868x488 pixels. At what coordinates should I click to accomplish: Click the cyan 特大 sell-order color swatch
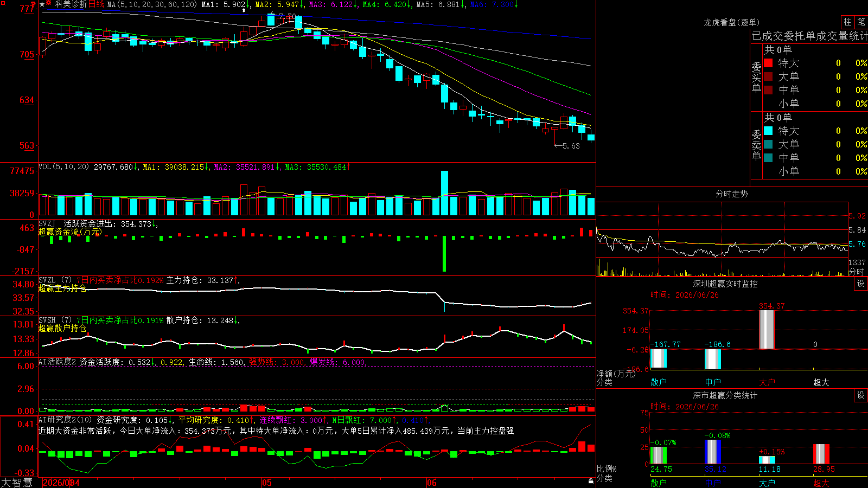pyautogui.click(x=768, y=131)
